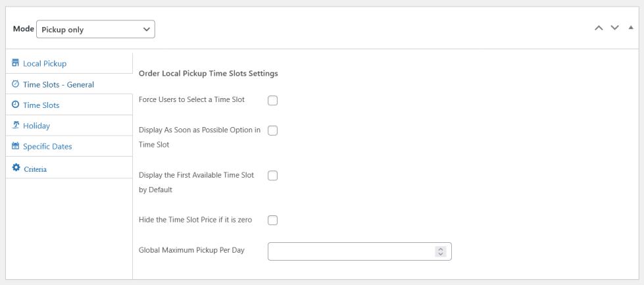Screen dimensions: 644x285
Task: Click the clock icon next to Time Slots
Action: [16, 104]
